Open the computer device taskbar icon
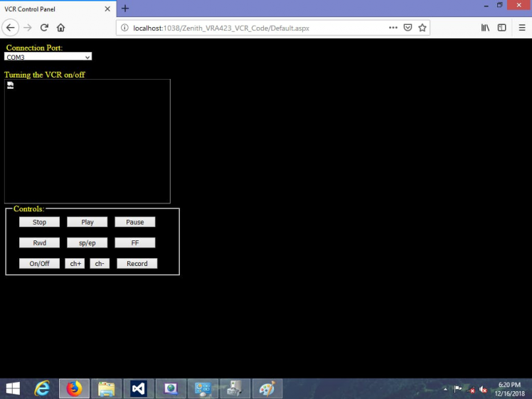This screenshot has width=532, height=399. pyautogui.click(x=235, y=389)
